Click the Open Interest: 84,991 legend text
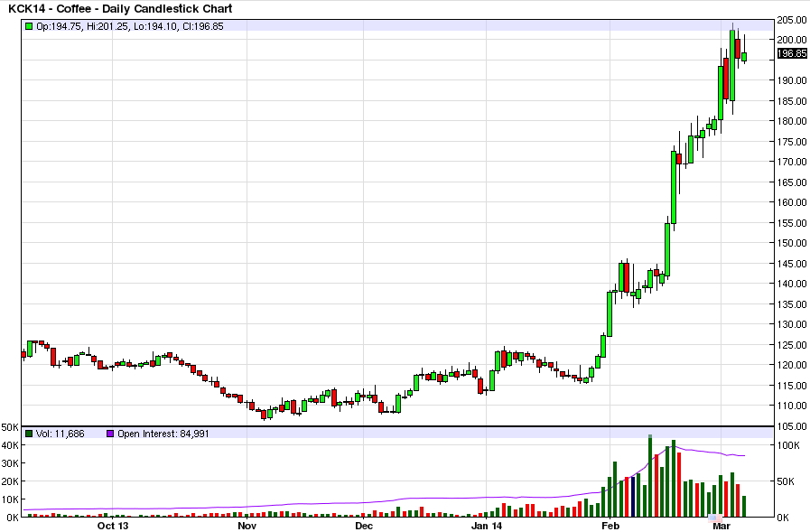This screenshot has width=810, height=532. (163, 434)
